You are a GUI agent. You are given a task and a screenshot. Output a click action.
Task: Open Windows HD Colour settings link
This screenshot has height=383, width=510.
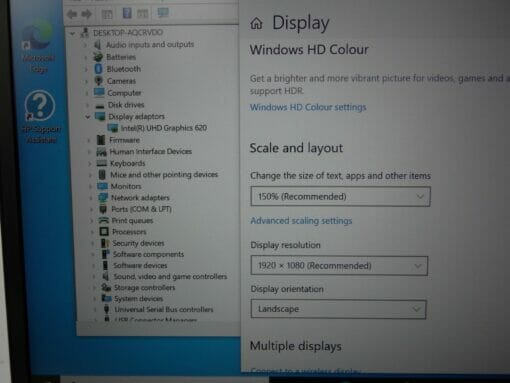point(308,107)
